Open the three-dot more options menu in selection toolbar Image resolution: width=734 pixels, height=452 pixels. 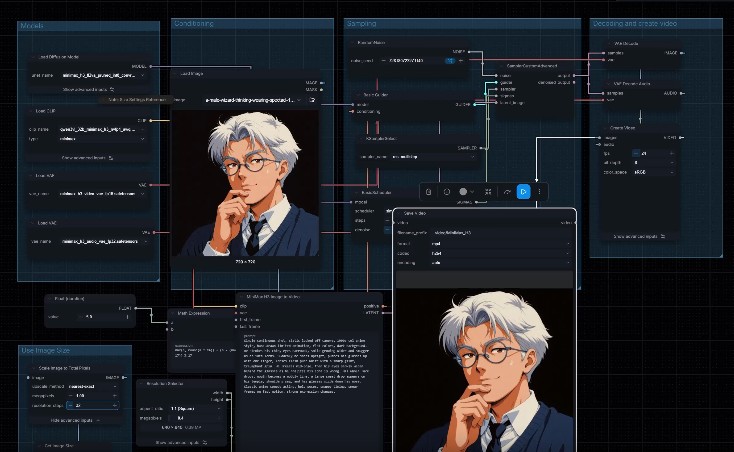[539, 191]
